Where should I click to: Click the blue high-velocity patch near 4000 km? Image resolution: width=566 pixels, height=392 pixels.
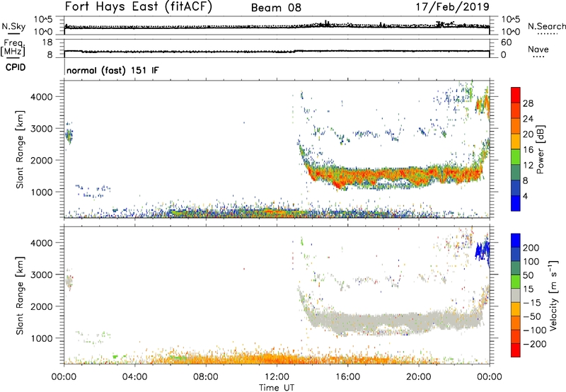[x=483, y=250]
